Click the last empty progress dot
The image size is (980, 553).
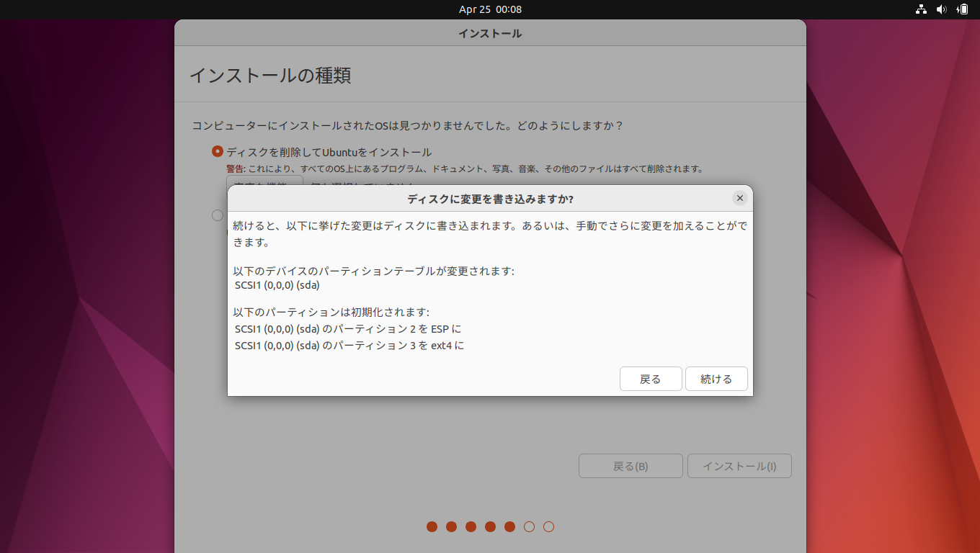(548, 526)
